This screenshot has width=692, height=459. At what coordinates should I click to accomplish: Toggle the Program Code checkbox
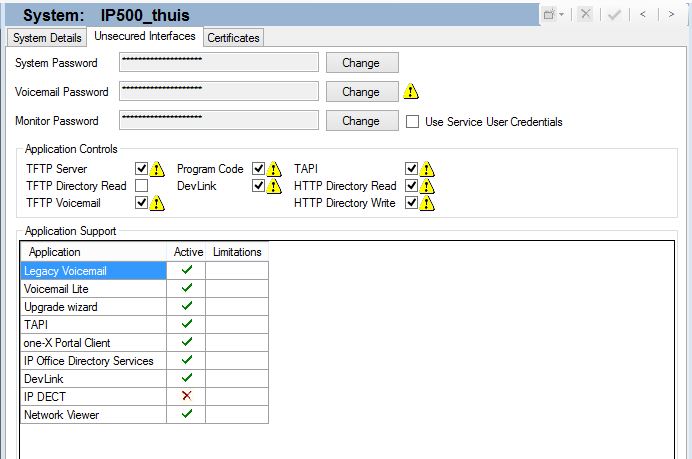tap(258, 169)
